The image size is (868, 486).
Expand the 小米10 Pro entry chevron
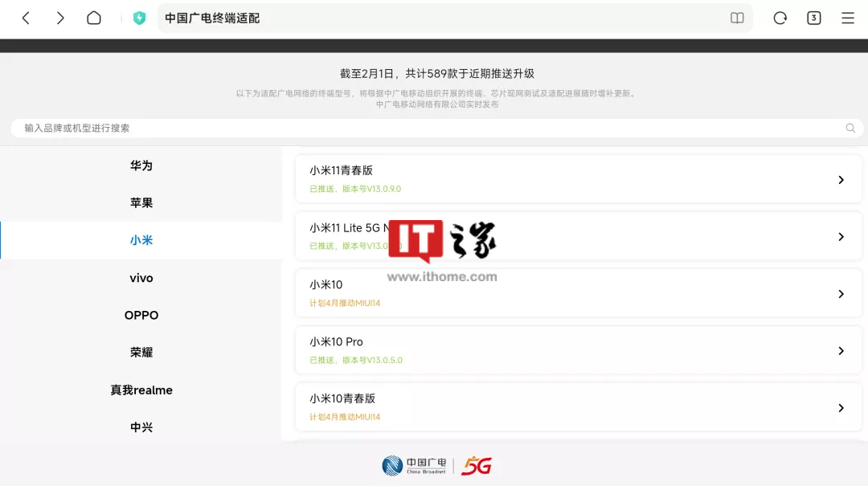(841, 351)
